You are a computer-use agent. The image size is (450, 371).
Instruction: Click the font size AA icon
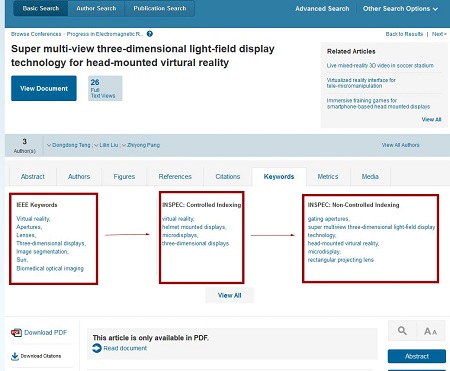(430, 331)
